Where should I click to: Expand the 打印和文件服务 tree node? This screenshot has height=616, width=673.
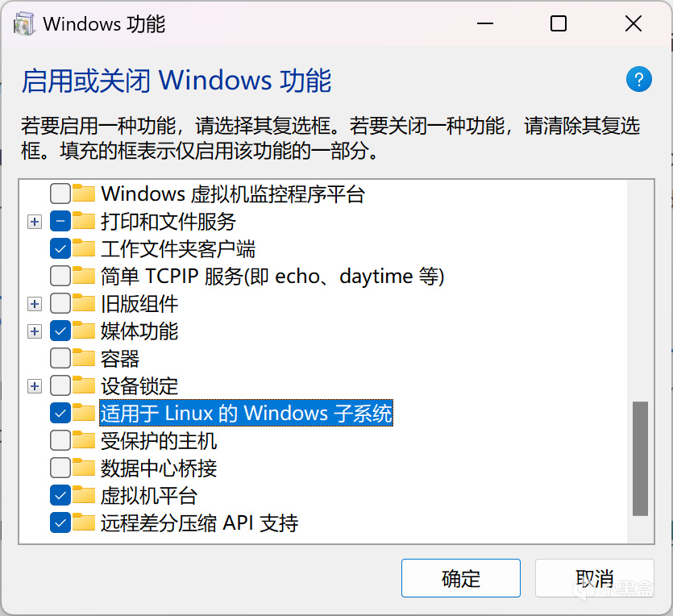point(34,221)
